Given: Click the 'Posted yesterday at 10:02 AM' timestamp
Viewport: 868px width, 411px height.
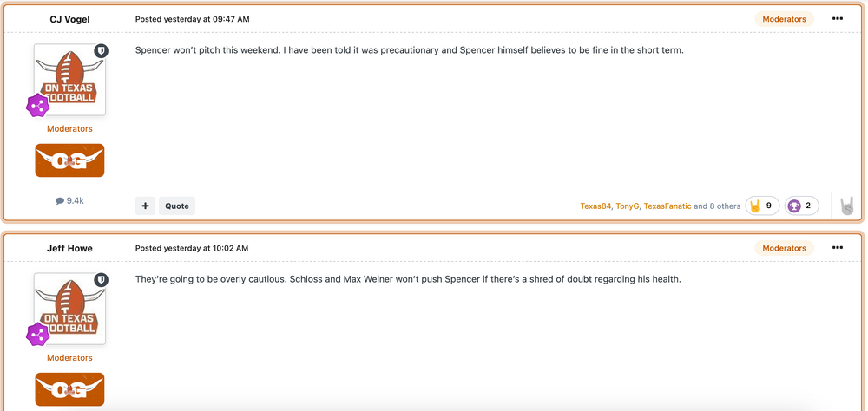Looking at the screenshot, I should pos(192,248).
